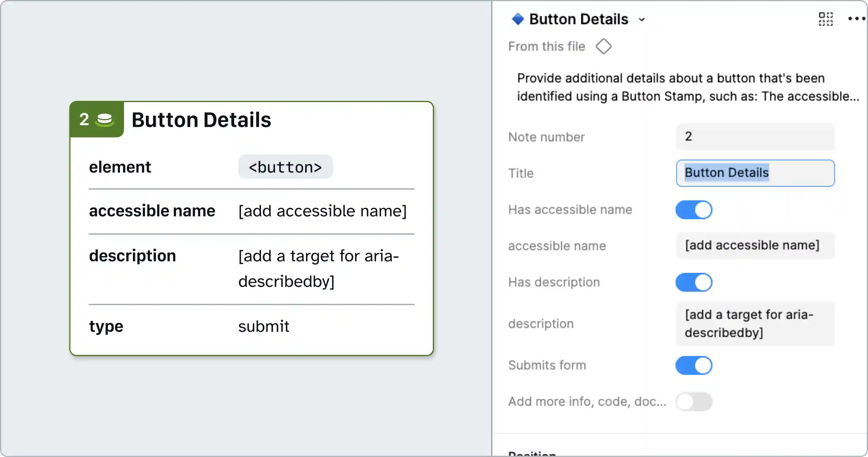The width and height of the screenshot is (868, 457).
Task: Click the green stamp icon on the annotation card
Action: tap(104, 119)
